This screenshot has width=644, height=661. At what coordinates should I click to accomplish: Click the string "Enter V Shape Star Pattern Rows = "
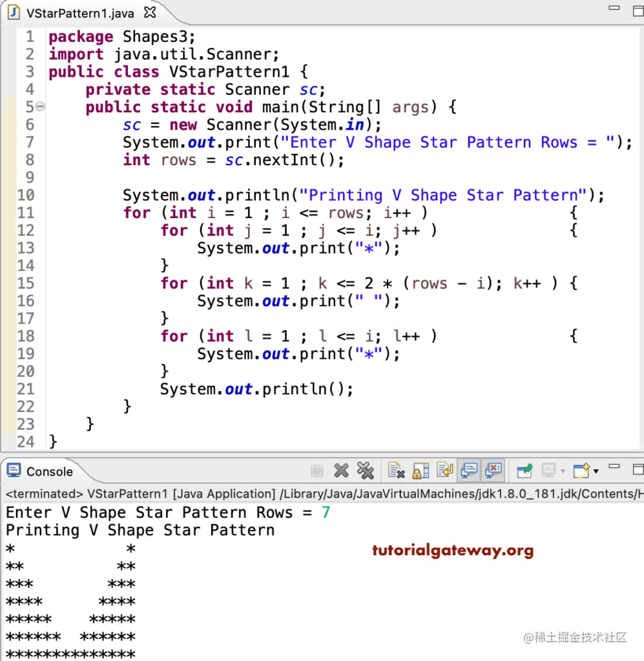[447, 143]
